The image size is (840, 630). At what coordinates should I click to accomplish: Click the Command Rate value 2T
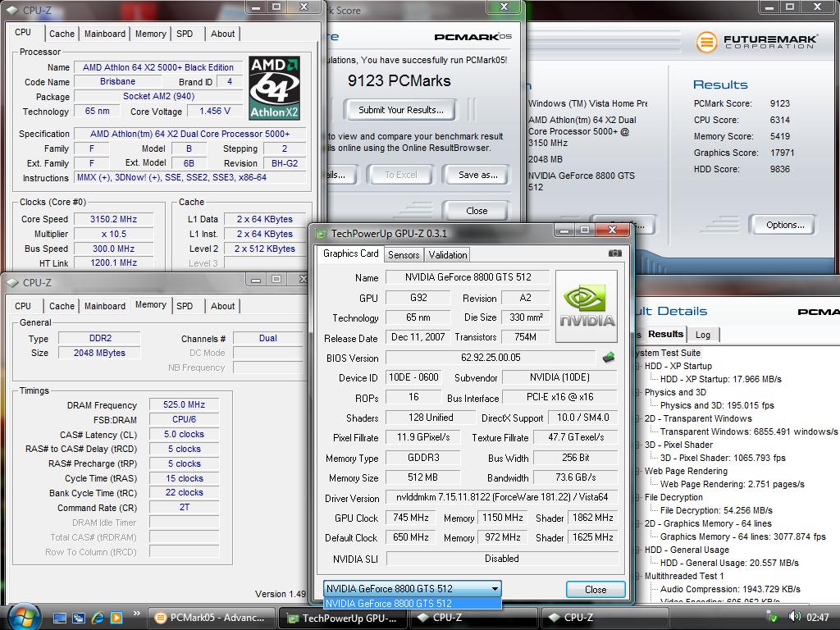point(184,507)
